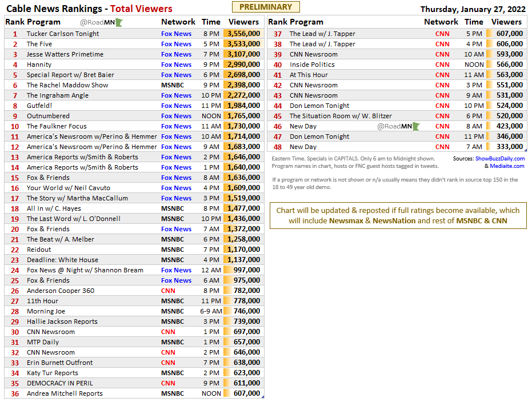Viewport: 532px width, 402px height.
Task: Click 'The Five' program name
Action: point(39,44)
